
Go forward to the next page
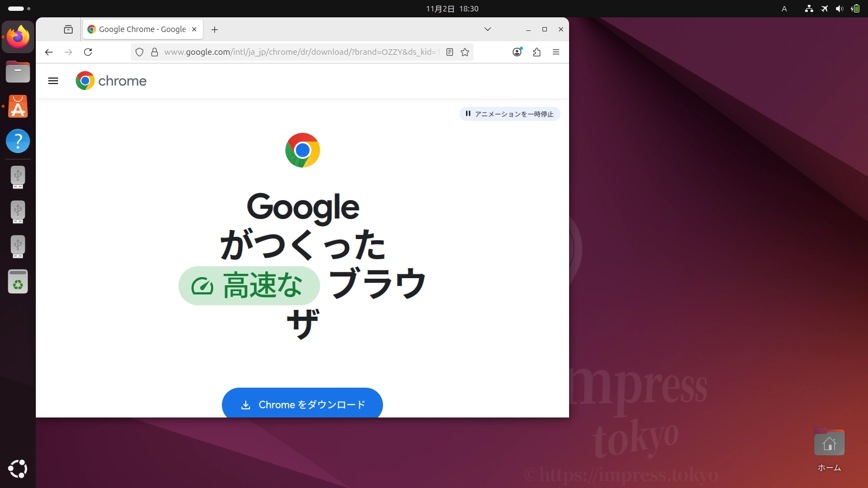[68, 52]
